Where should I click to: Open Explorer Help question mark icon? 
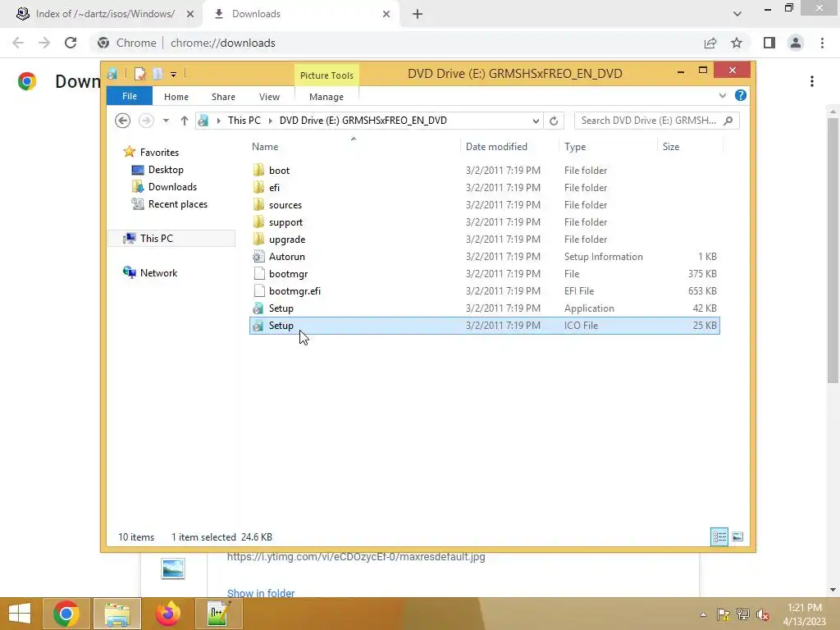pos(741,95)
